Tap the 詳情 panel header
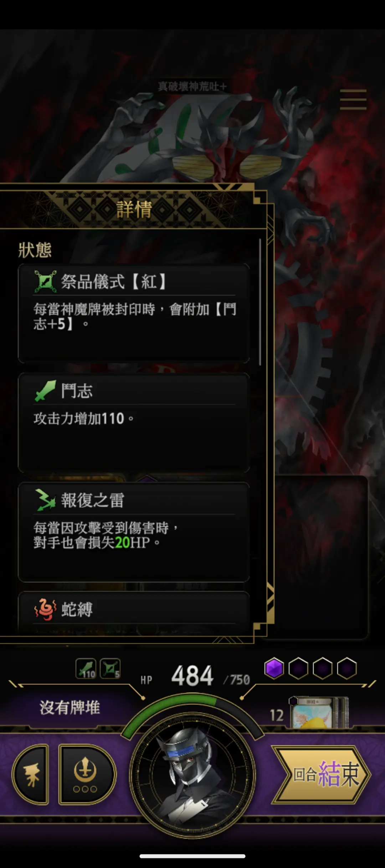This screenshot has width=385, height=868. [134, 209]
